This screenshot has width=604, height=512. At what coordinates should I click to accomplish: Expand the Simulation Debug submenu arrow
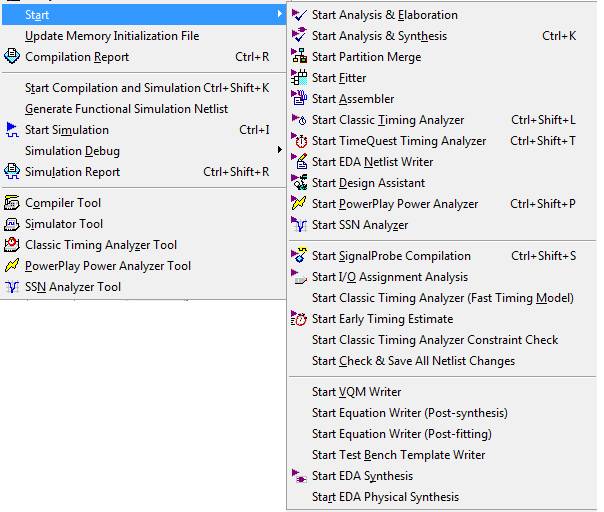point(279,151)
